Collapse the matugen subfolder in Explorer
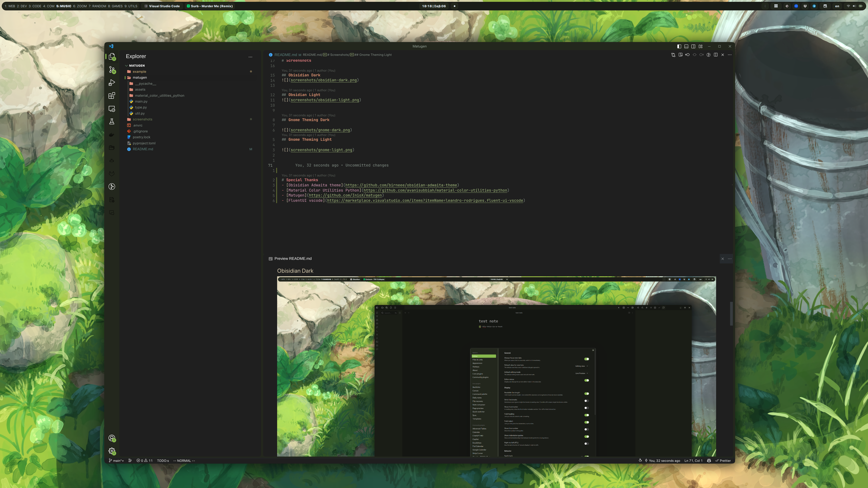 tap(139, 77)
